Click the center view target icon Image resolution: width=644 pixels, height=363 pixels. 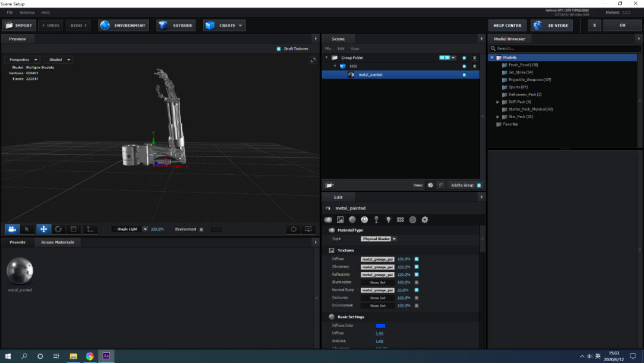293,229
